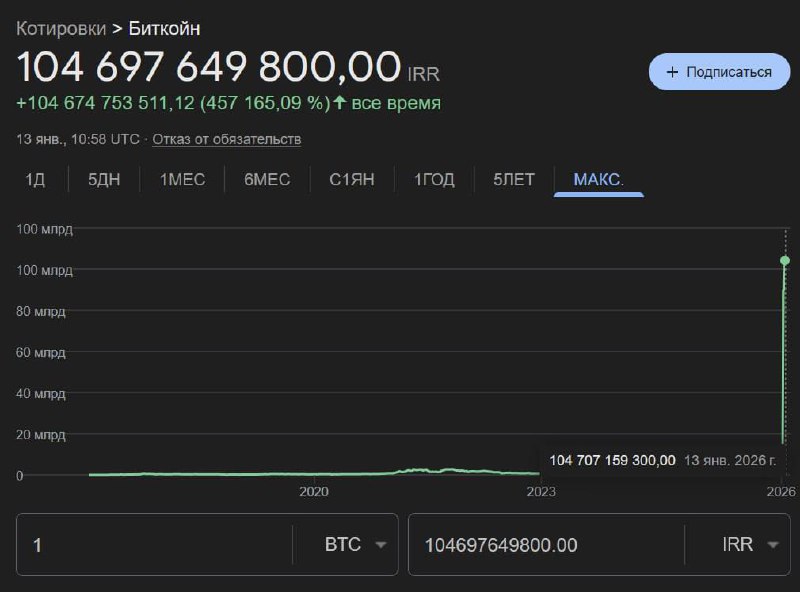
Task: Show the 1ГОД chart range
Action: (433, 180)
